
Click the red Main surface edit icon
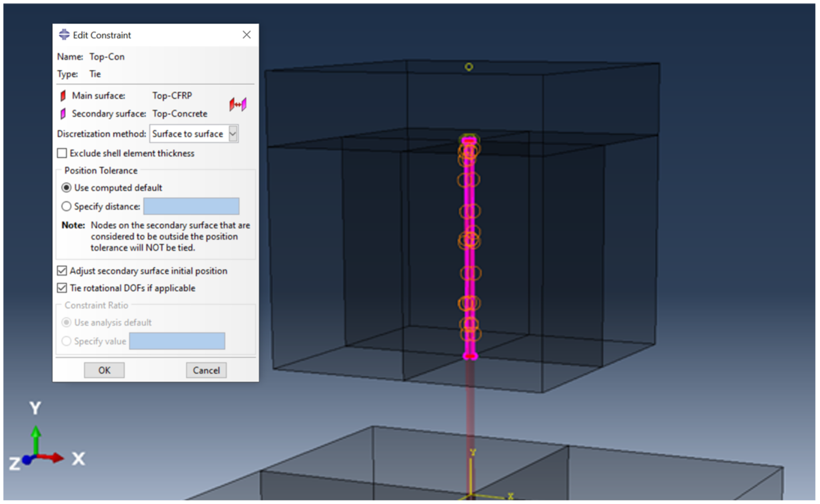tap(63, 96)
